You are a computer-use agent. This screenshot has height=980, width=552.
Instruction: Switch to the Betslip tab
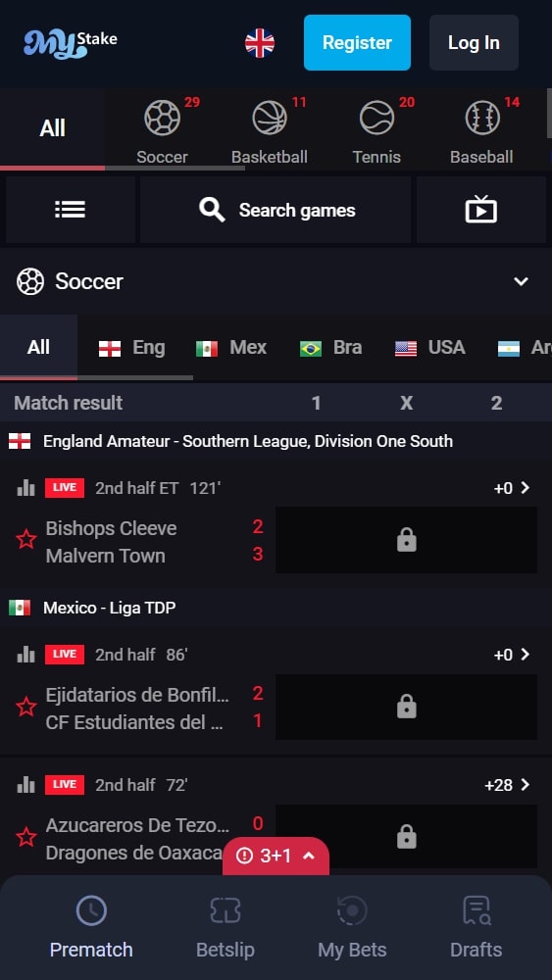226,927
